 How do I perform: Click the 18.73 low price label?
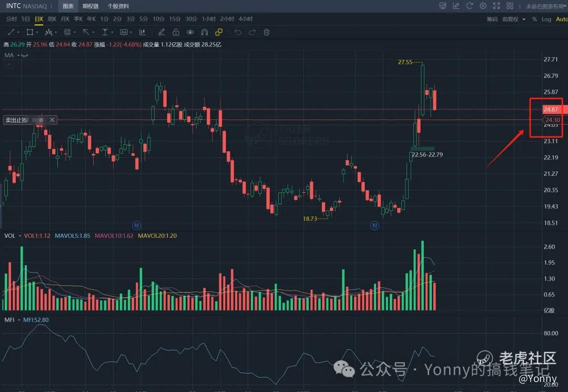pyautogui.click(x=310, y=219)
